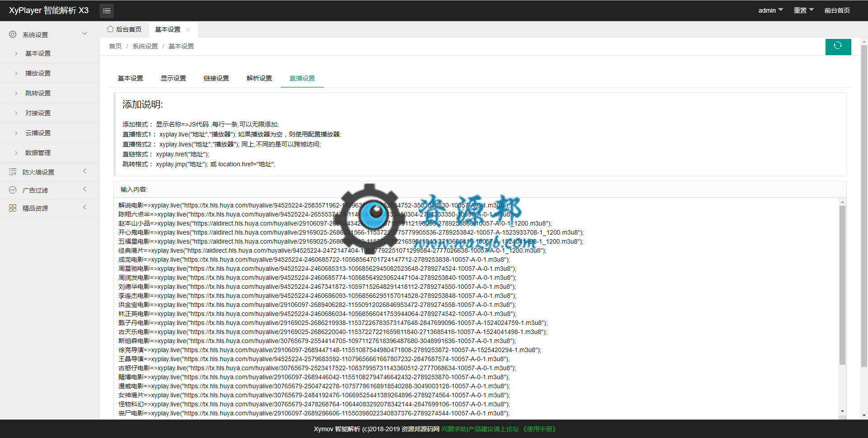Go to 前台首页 link
This screenshot has width=868, height=438.
(837, 10)
